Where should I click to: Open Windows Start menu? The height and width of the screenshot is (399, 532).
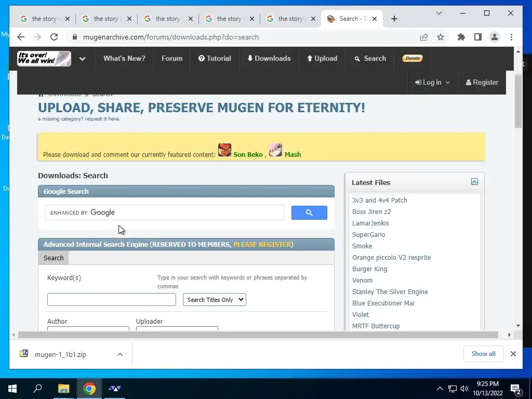(12, 389)
